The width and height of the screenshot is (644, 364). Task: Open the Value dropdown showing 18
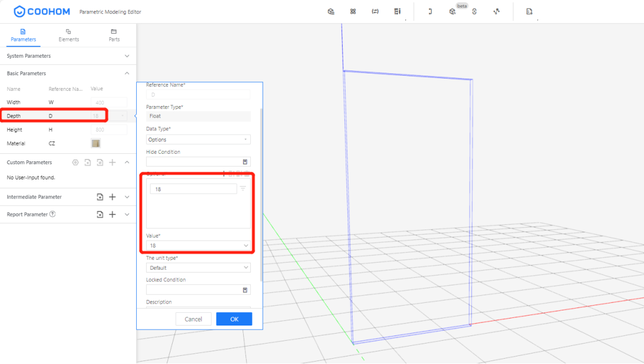[x=198, y=246]
